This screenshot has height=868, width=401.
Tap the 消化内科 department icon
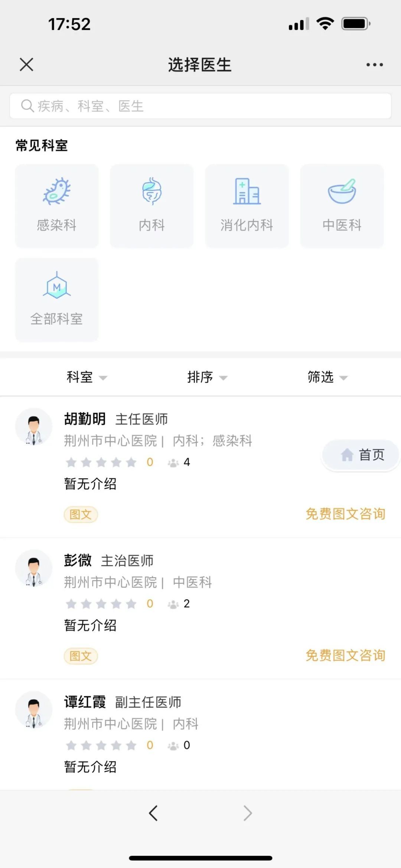(247, 205)
